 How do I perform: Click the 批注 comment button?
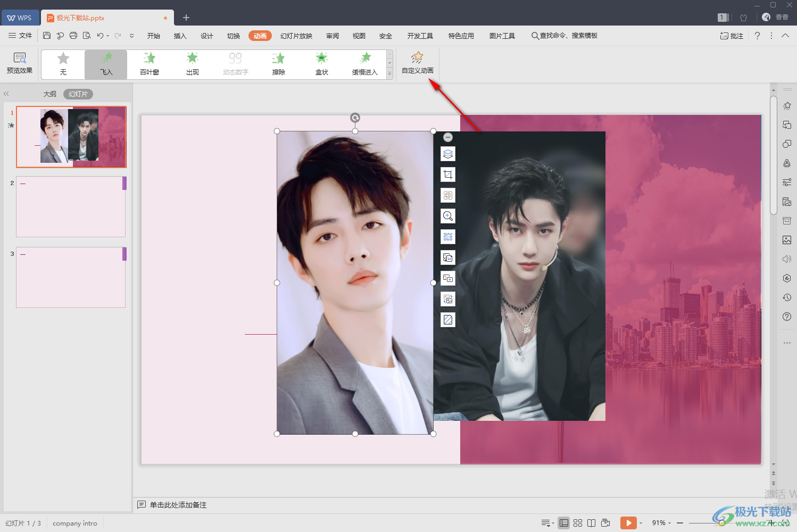click(x=732, y=36)
